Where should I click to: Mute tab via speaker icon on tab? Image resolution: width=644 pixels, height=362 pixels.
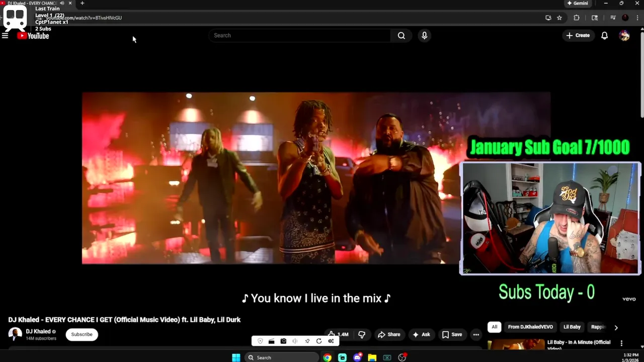tap(62, 3)
